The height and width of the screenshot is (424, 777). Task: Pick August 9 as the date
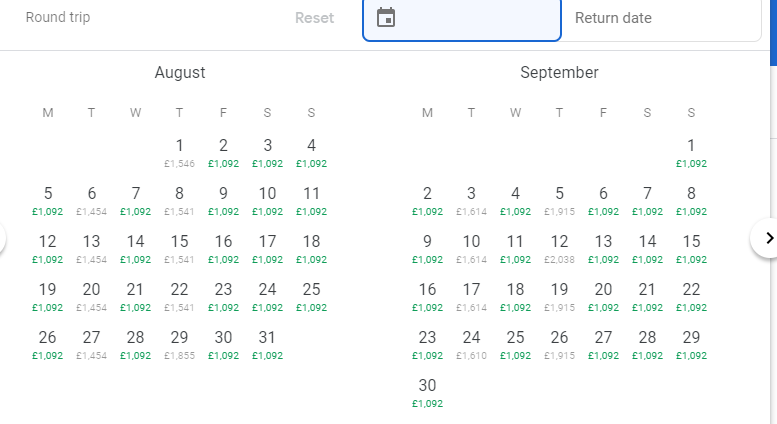[x=224, y=199]
